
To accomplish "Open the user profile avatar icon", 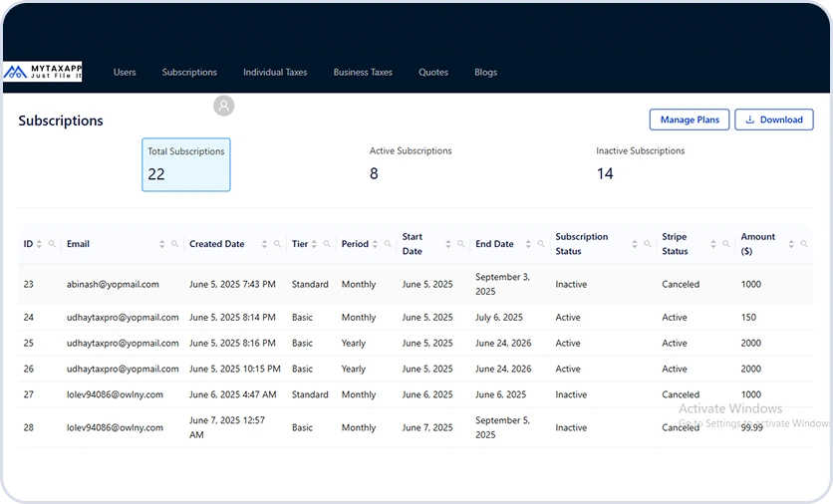I will 224,105.
